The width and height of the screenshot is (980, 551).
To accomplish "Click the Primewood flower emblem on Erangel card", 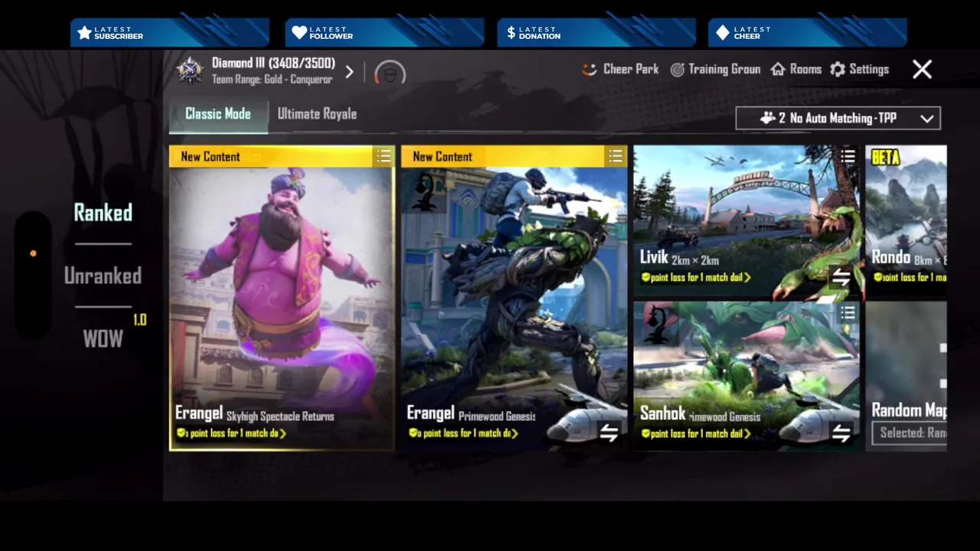I will (x=425, y=191).
